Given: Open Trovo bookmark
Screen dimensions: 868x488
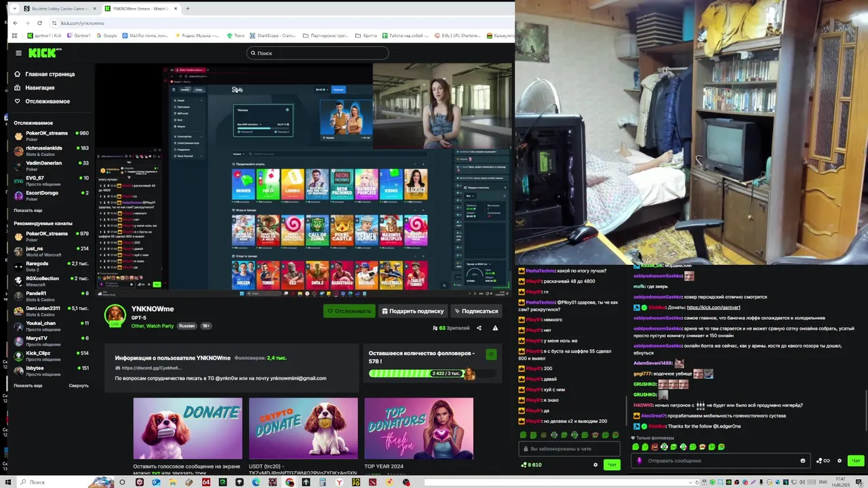Looking at the screenshot, I should [x=235, y=35].
